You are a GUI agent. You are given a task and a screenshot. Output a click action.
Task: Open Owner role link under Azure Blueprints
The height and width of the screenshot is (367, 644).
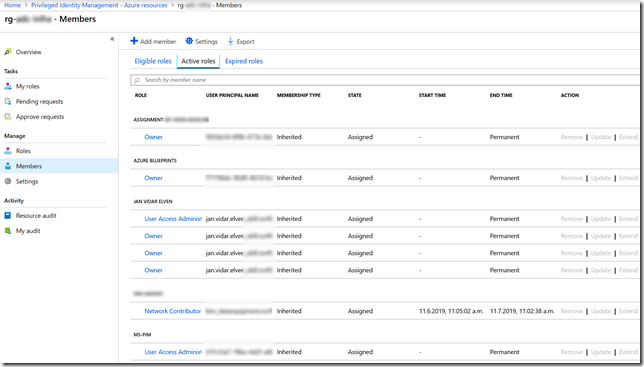[x=153, y=178]
